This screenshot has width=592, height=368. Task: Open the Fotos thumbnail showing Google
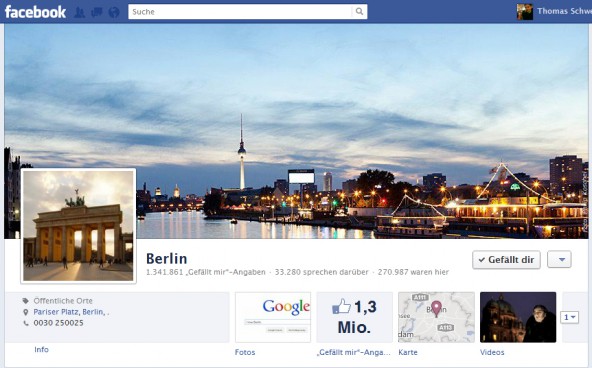pyautogui.click(x=273, y=317)
